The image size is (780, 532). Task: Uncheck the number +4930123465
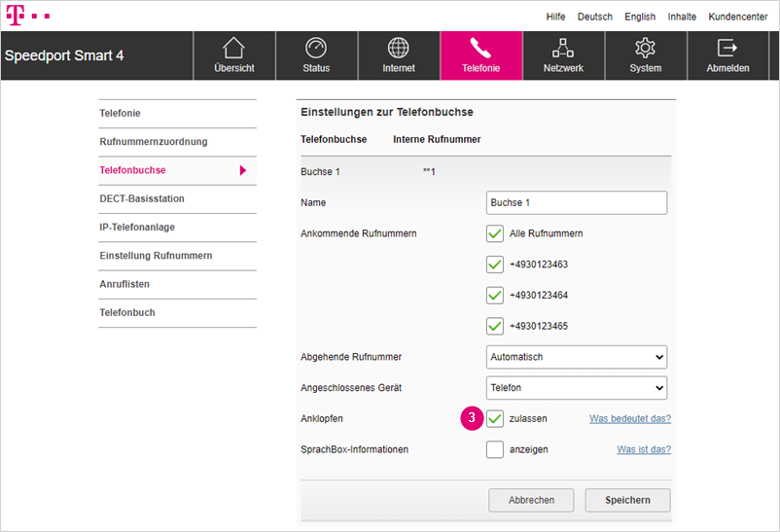tap(494, 326)
